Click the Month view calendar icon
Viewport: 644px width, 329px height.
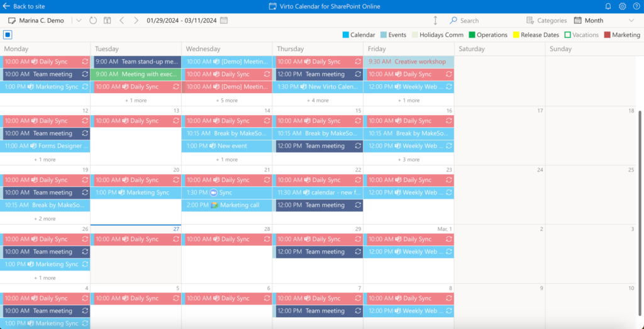[577, 21]
